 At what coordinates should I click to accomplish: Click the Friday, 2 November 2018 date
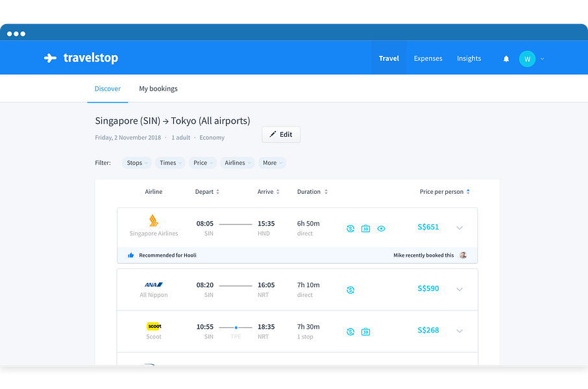pyautogui.click(x=128, y=137)
